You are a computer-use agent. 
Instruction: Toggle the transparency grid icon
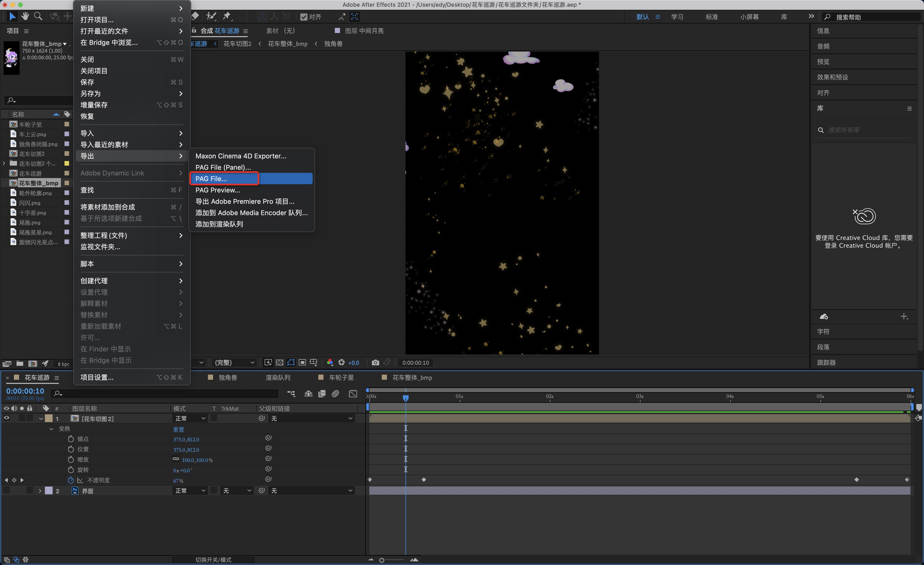pos(279,362)
